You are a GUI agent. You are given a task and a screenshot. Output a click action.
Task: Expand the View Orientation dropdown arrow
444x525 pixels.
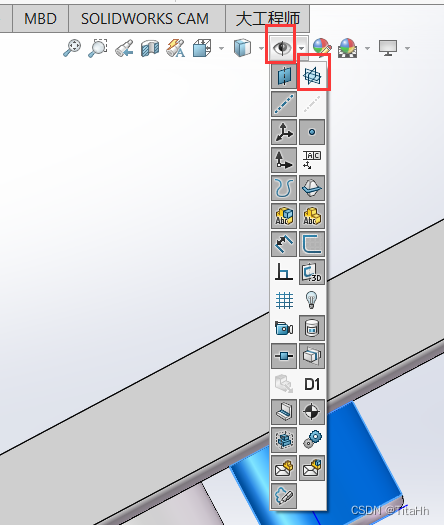pos(221,49)
